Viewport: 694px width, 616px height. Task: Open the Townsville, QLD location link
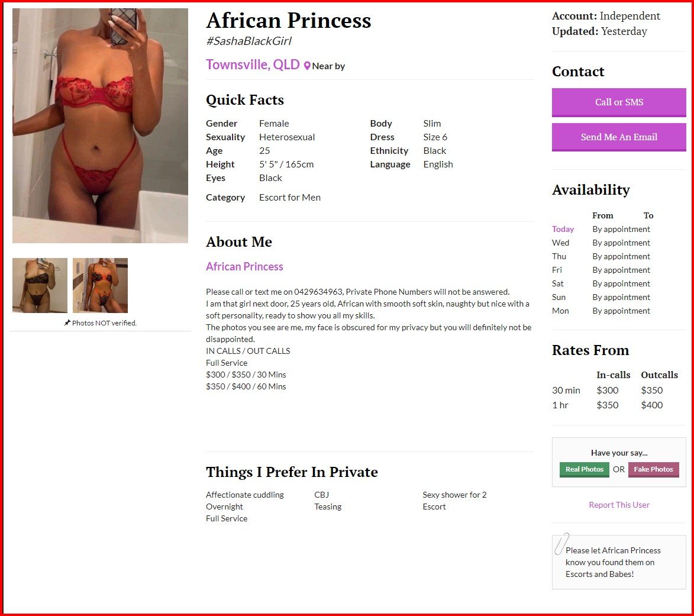(253, 64)
